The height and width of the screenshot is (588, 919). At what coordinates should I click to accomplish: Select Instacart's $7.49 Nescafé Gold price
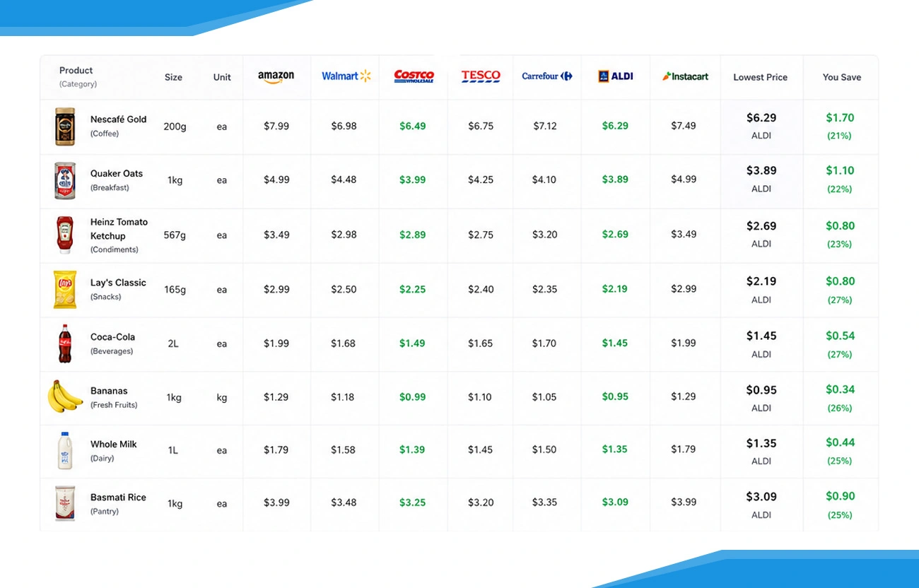tap(684, 126)
